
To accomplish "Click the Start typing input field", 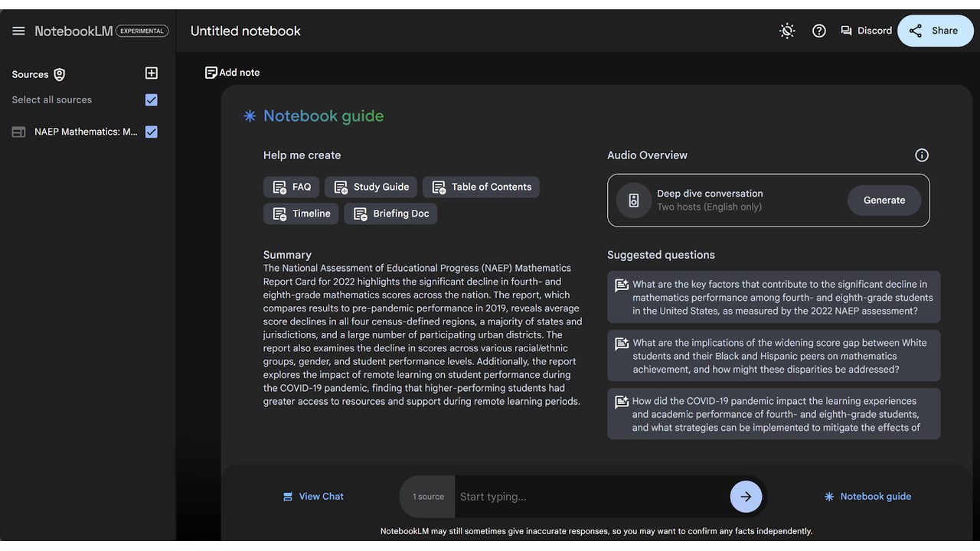I will [592, 497].
